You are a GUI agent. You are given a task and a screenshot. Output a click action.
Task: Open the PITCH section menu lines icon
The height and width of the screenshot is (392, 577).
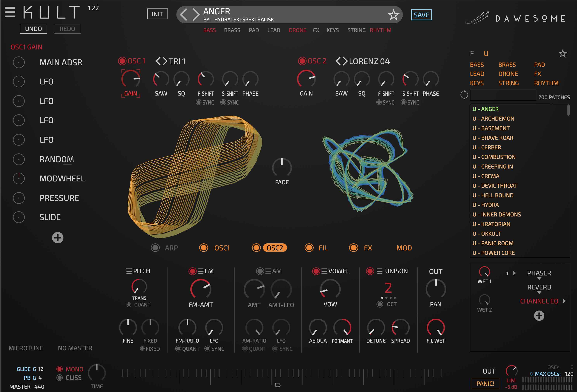click(x=129, y=271)
